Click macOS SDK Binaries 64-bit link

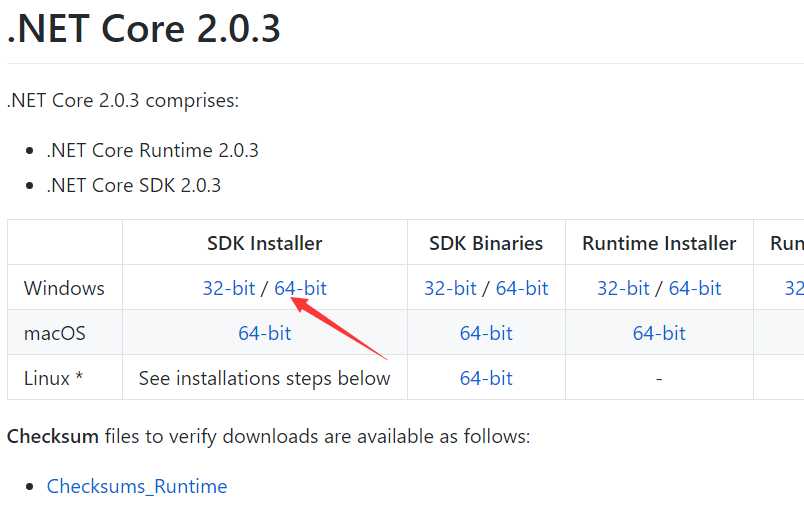pos(486,333)
